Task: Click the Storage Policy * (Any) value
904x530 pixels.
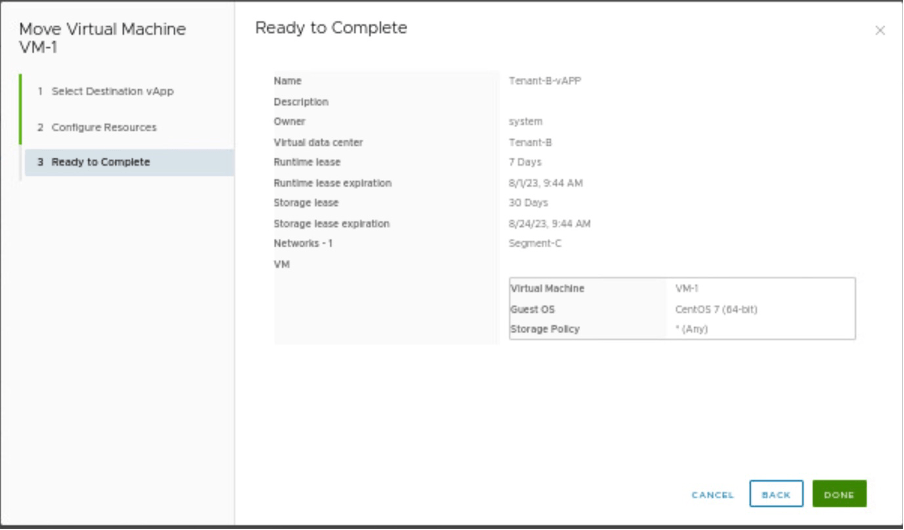Action: [x=691, y=329]
